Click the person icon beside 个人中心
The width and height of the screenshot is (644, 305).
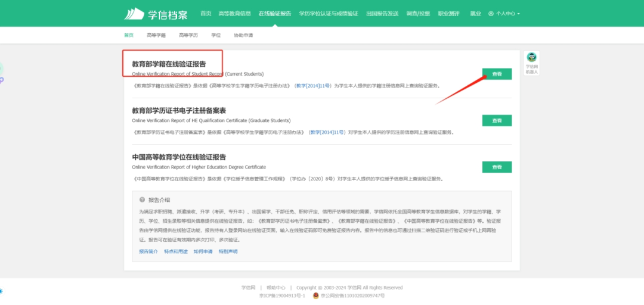point(491,14)
